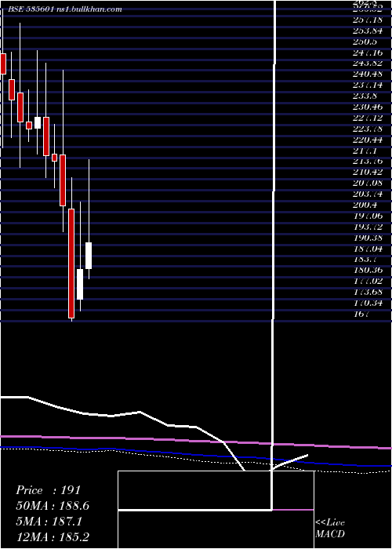Click the 237.14 price axis label
The height and width of the screenshot is (549, 392).
[x=367, y=85]
